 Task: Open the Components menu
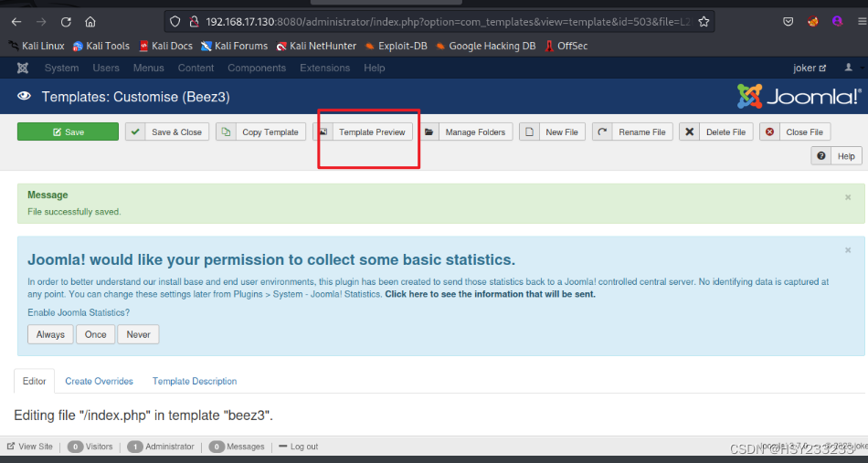point(257,68)
